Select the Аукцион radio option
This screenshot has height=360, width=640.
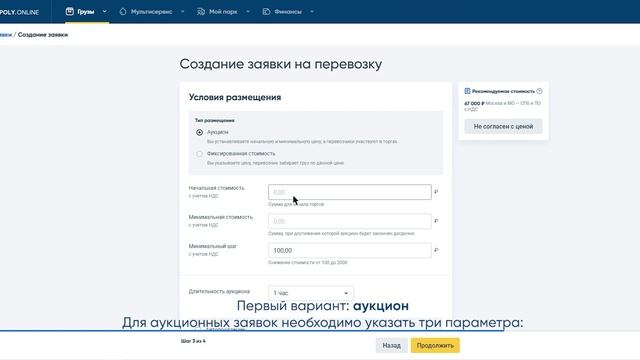point(199,132)
